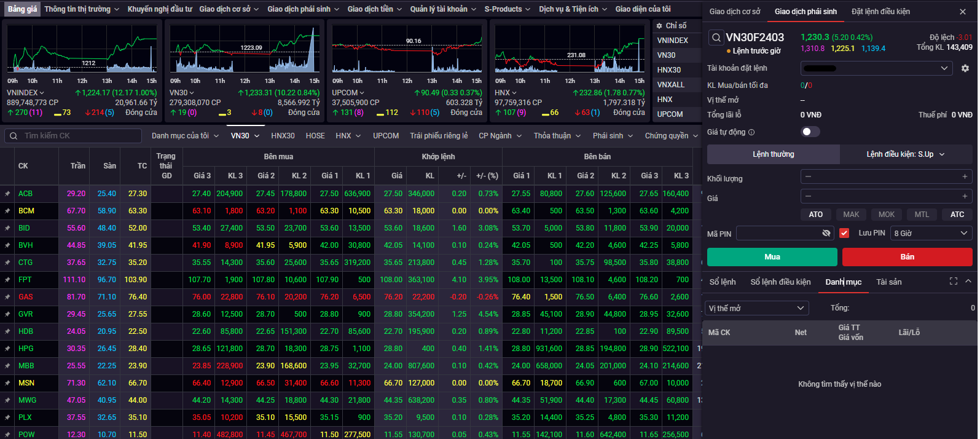Open order account settings gear icon
This screenshot has width=980, height=439.
click(x=965, y=68)
